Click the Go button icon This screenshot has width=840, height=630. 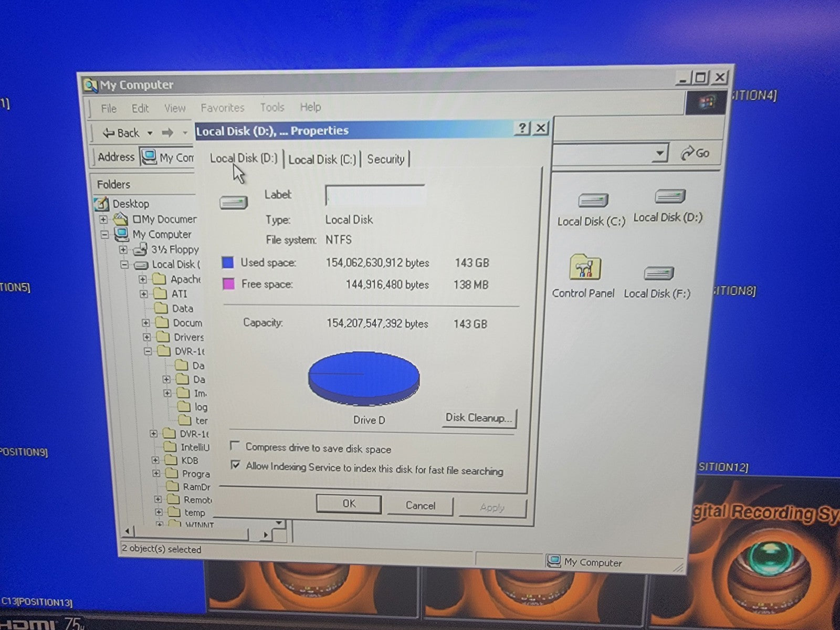695,153
